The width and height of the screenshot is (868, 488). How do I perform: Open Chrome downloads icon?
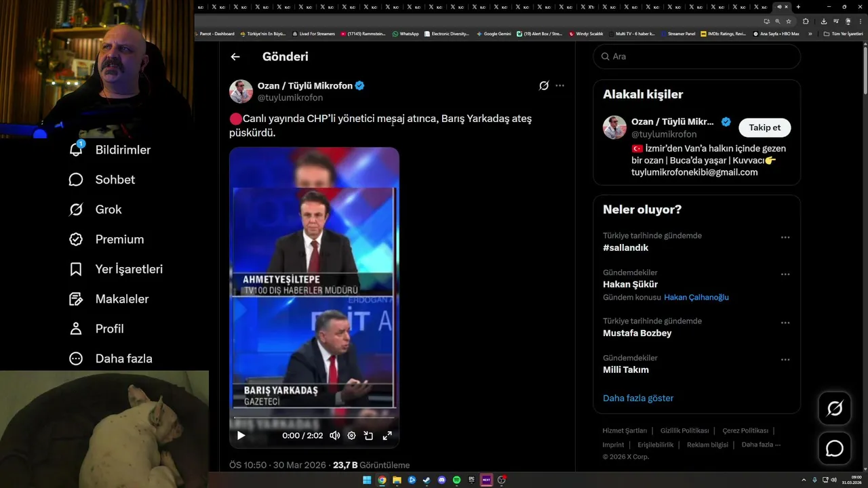(x=823, y=21)
